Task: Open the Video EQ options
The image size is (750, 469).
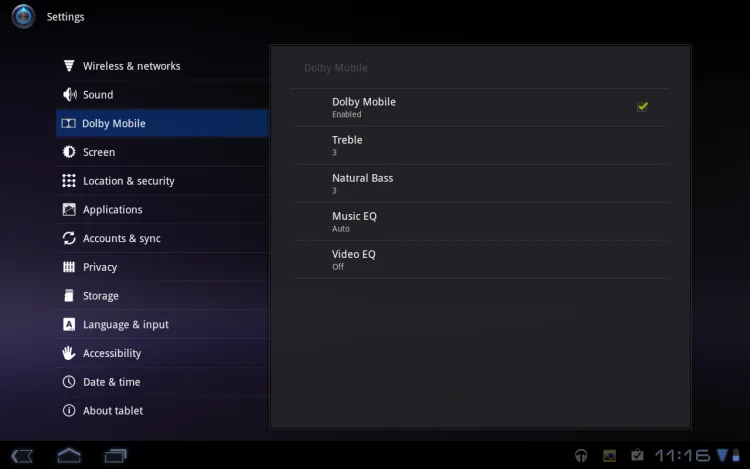Action: point(480,259)
